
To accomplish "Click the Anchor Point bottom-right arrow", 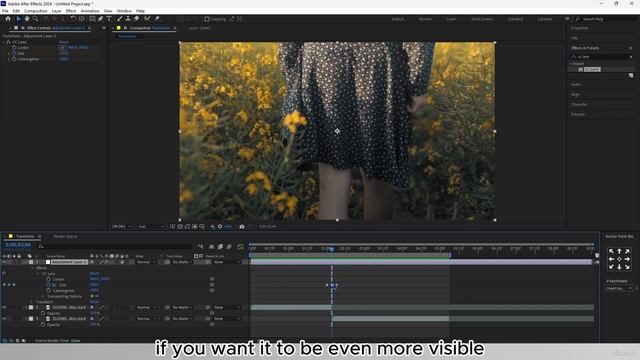I will [x=627, y=267].
